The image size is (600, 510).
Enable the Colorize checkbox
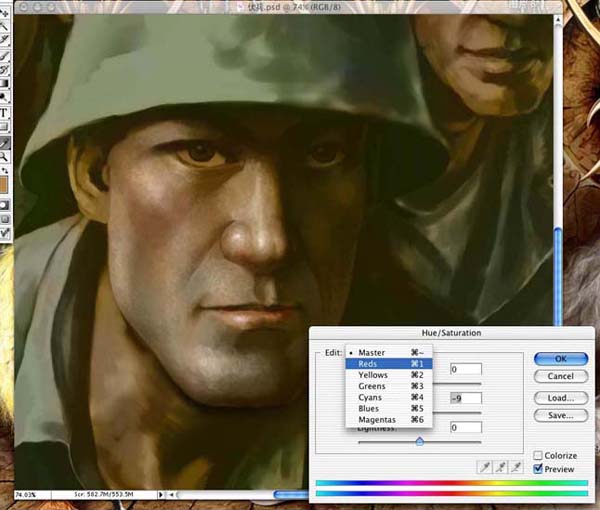point(538,455)
